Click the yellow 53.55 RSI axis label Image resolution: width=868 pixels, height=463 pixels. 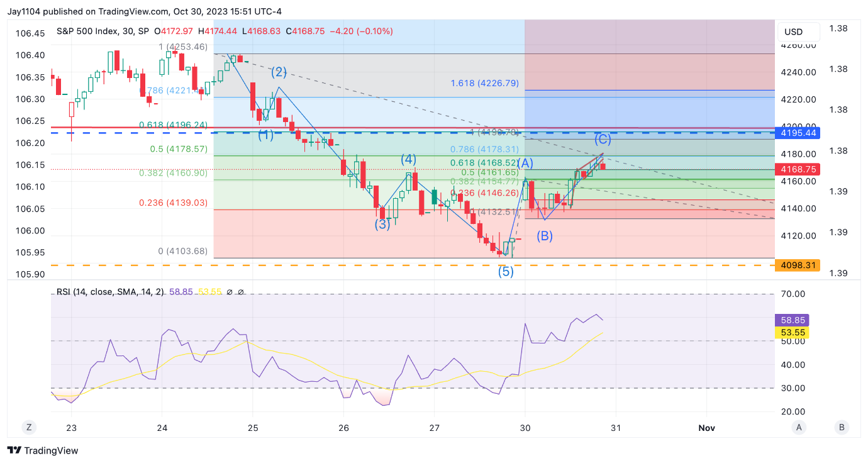(x=791, y=332)
